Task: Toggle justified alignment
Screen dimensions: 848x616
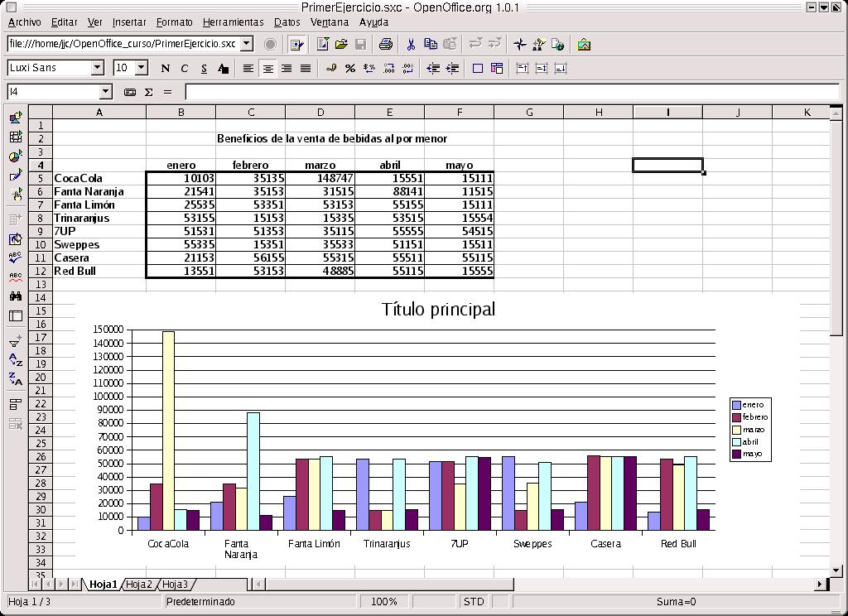Action: [306, 68]
